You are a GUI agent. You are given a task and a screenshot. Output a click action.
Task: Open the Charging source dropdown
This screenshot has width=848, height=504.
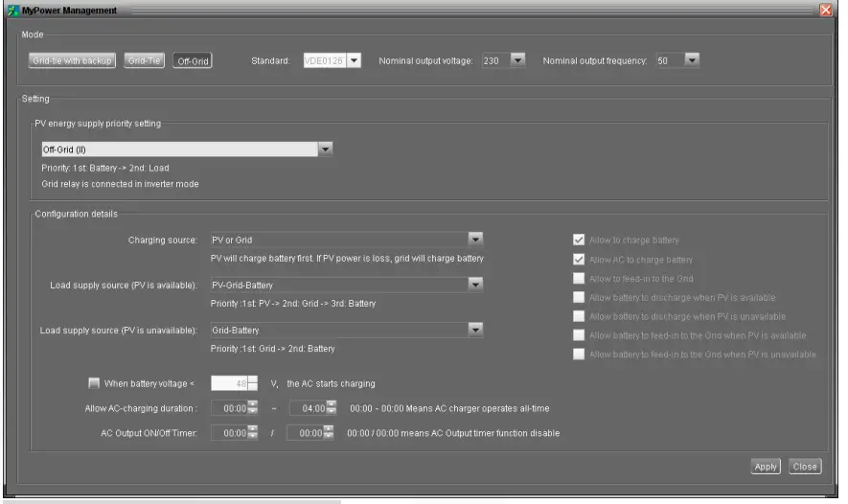(x=474, y=240)
